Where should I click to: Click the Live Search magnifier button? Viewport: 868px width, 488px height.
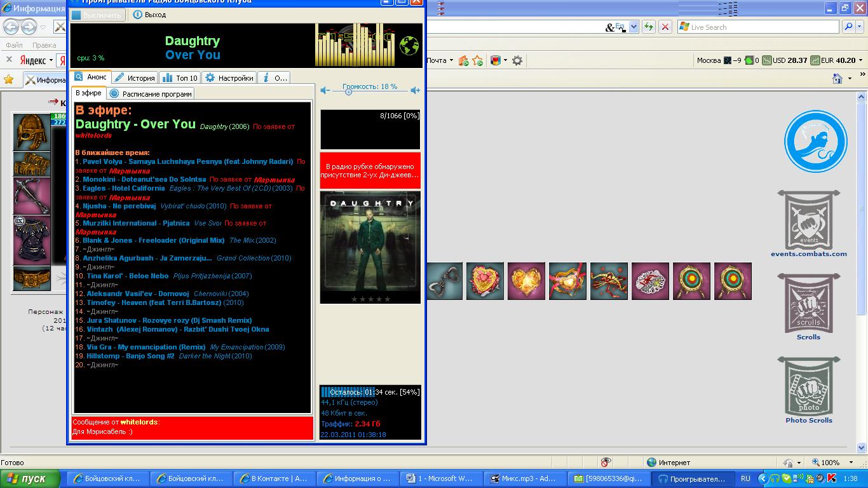[848, 27]
